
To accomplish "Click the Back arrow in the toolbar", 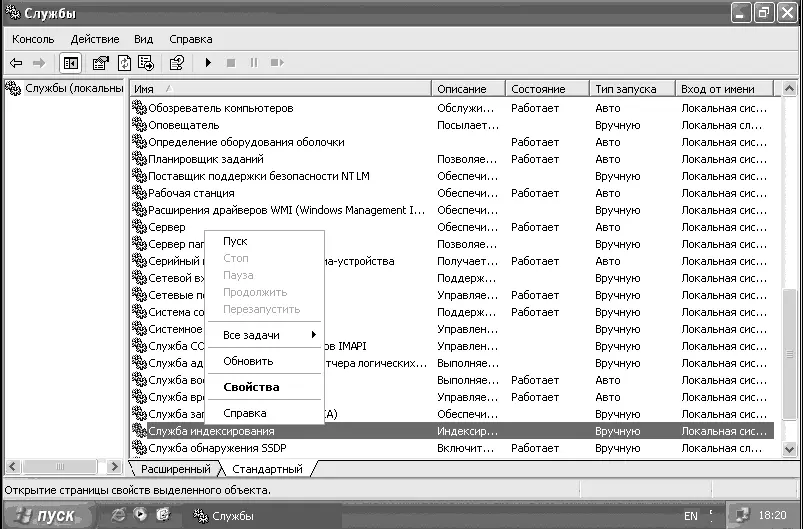I will [x=16, y=63].
